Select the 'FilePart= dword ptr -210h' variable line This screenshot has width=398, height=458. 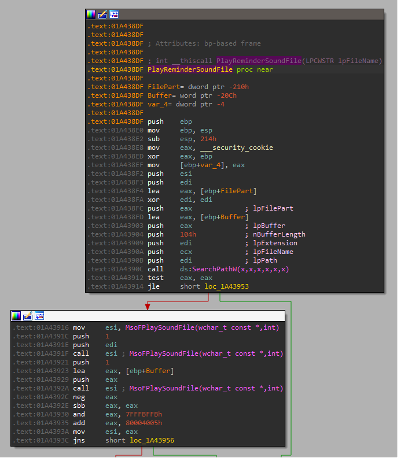coord(198,87)
